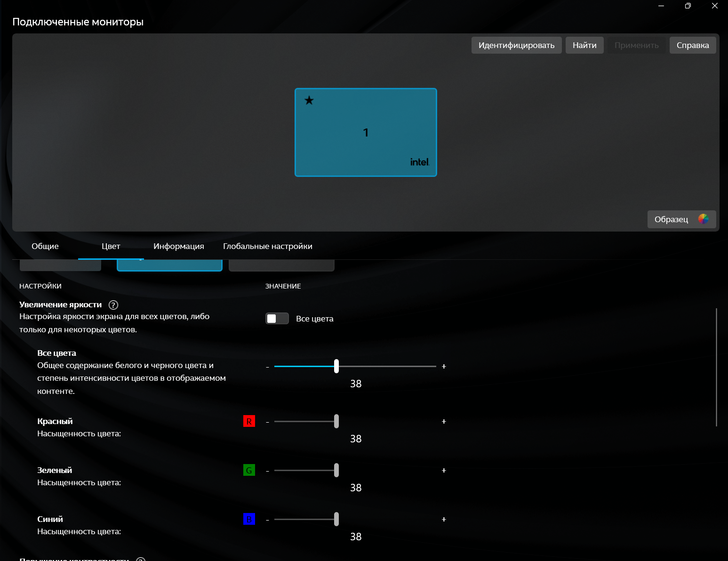Click plus on Зеленый slider

[444, 470]
